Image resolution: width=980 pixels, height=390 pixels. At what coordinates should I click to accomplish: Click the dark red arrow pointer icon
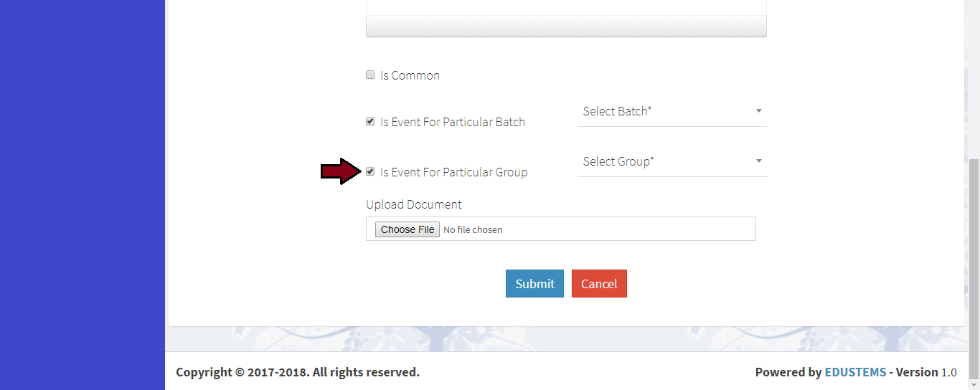[x=339, y=171]
